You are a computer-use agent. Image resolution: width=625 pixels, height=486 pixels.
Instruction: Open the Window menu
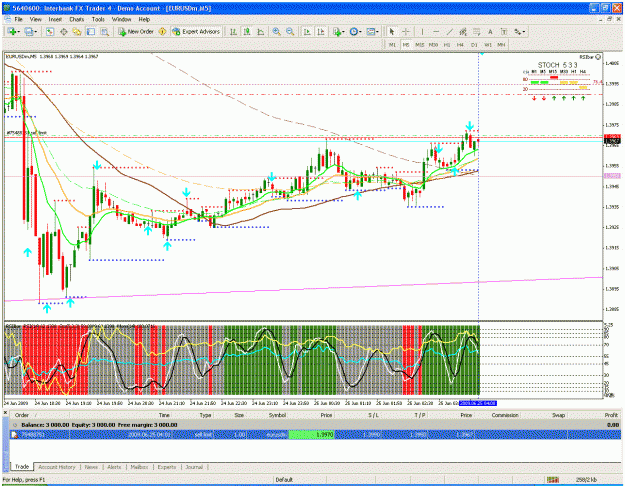121,19
